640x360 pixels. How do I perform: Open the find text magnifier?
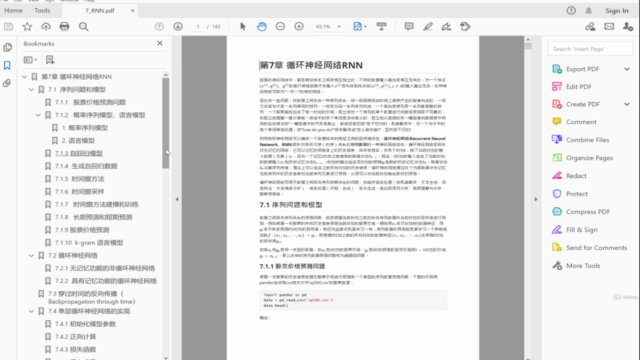[x=84, y=27]
